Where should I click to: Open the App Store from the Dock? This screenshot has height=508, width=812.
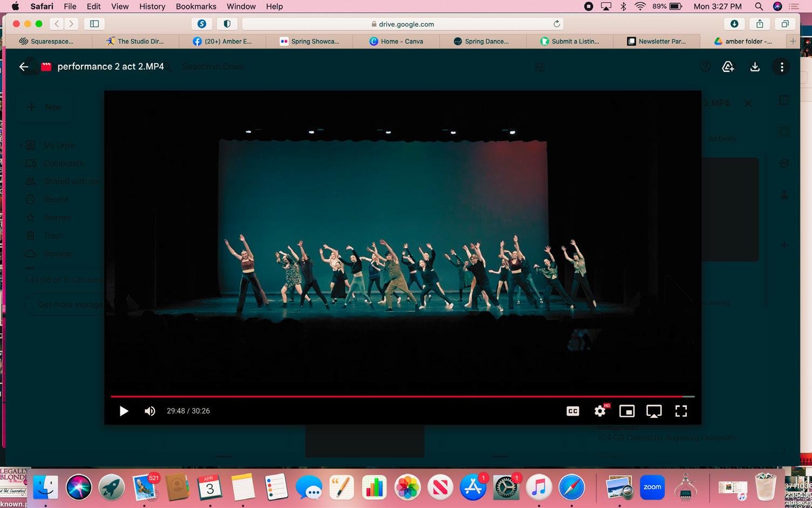click(x=473, y=488)
